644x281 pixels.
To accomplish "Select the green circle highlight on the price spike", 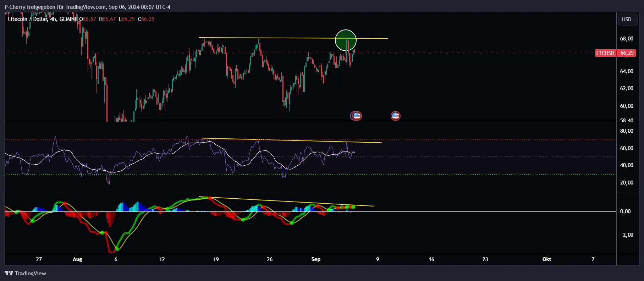I will pos(346,40).
